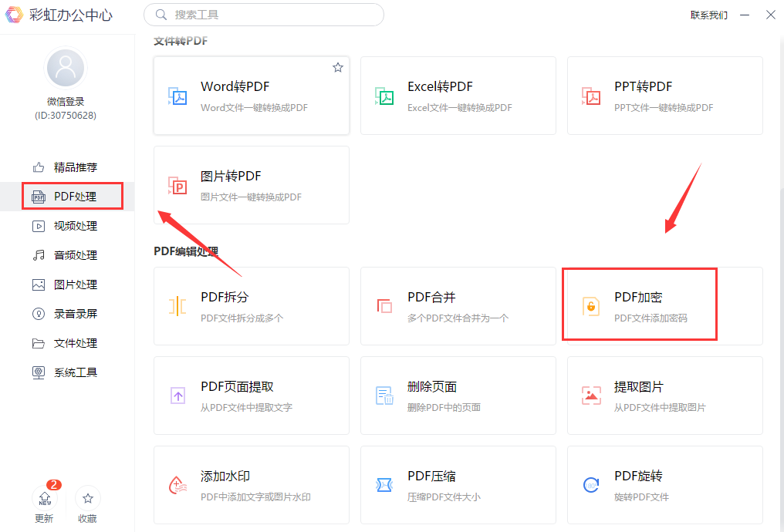The width and height of the screenshot is (784, 532).
Task: Click the 更新 label under the badge
Action: tap(44, 519)
